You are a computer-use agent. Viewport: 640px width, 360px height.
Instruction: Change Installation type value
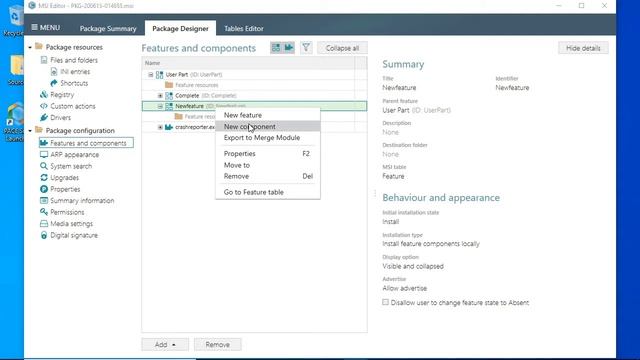coord(431,244)
